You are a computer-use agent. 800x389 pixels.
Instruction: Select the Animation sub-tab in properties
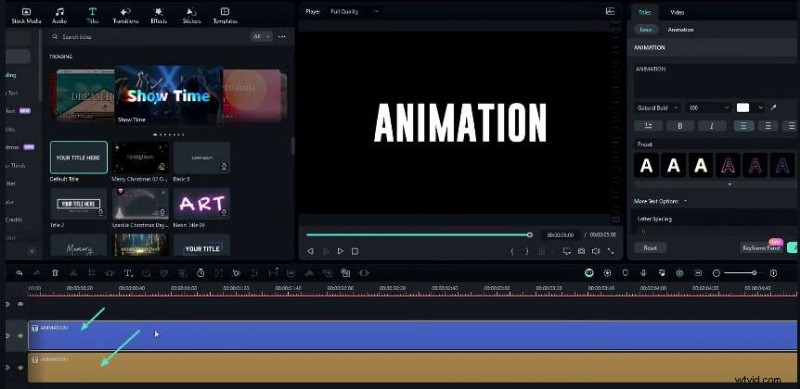[681, 30]
